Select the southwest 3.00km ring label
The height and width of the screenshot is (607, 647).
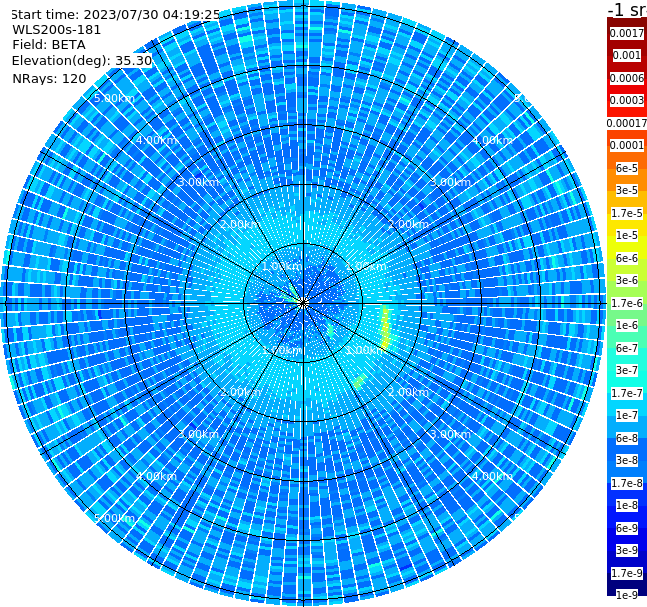pyautogui.click(x=198, y=434)
